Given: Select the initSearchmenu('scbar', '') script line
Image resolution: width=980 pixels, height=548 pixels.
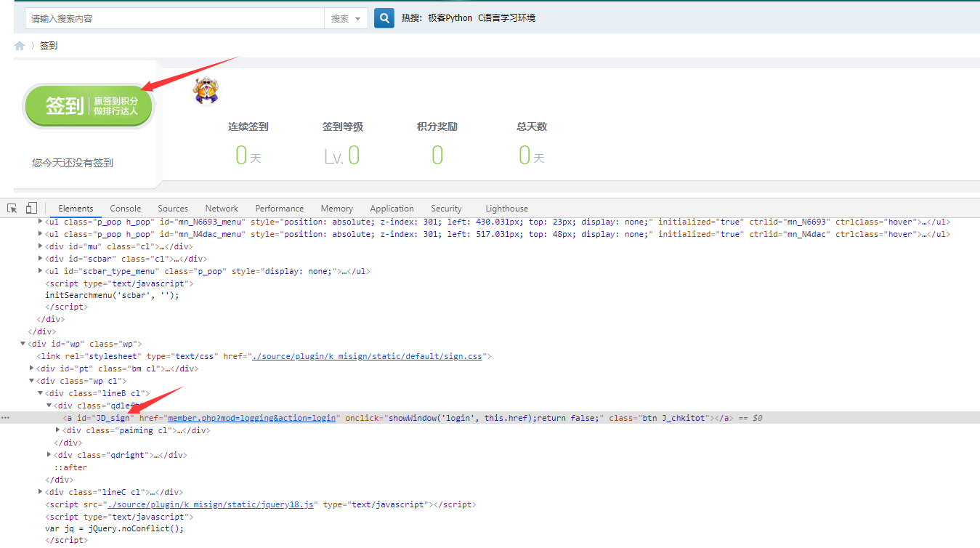Looking at the screenshot, I should [112, 295].
